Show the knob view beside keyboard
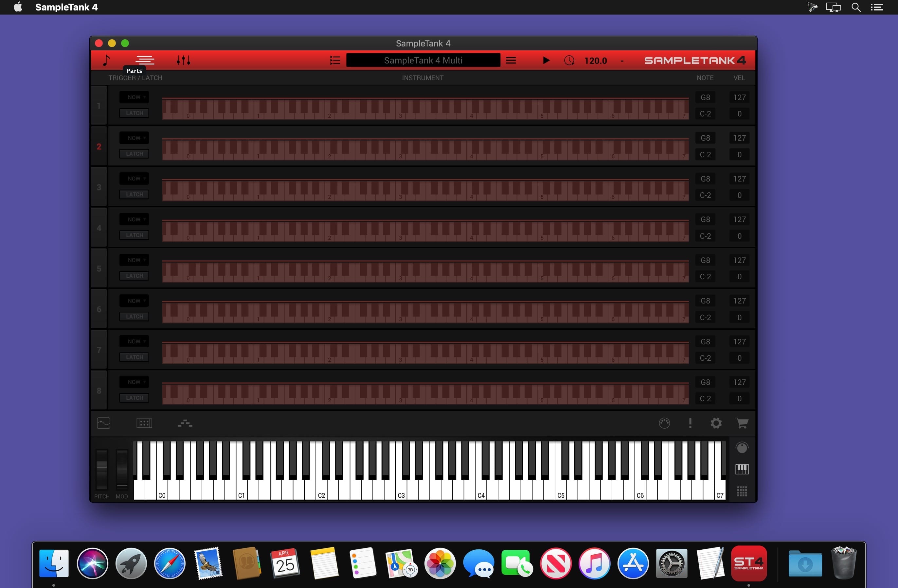 [x=742, y=448]
